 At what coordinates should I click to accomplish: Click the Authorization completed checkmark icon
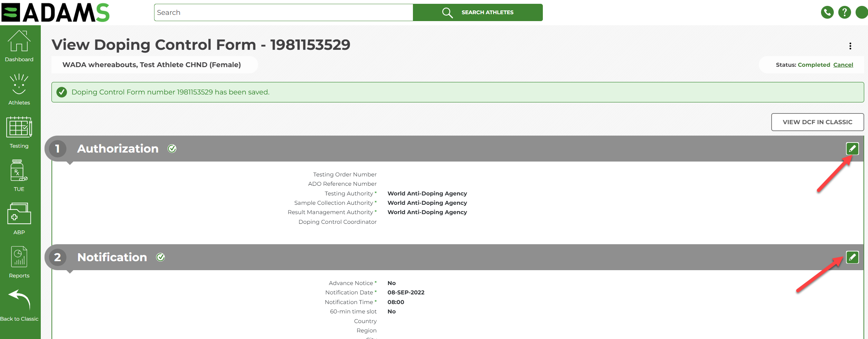[172, 149]
